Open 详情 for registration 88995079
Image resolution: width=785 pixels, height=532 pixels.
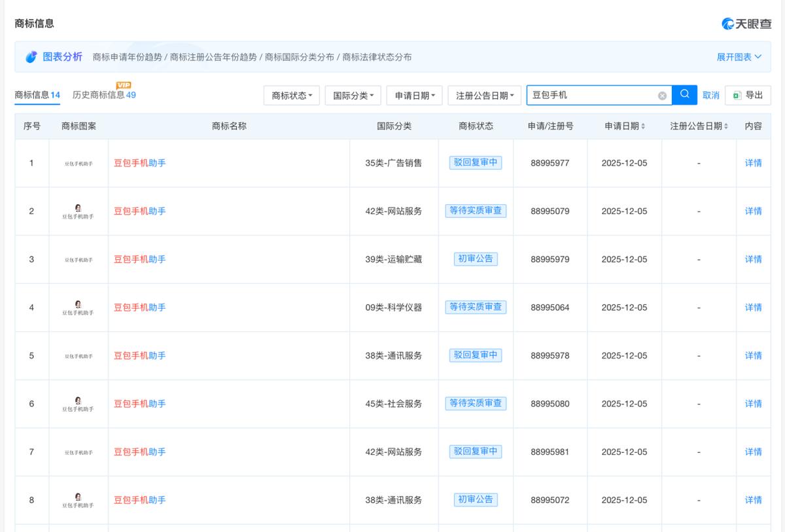[x=754, y=211]
